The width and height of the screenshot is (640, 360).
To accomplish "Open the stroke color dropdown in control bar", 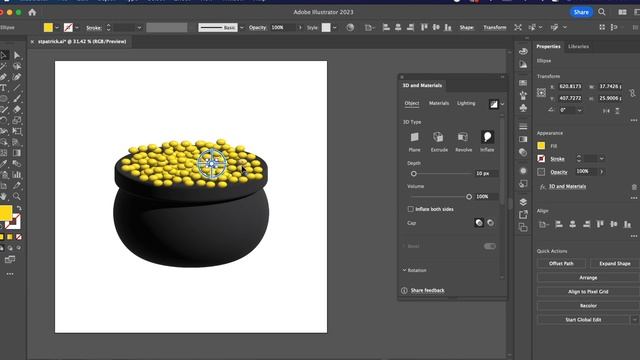I will (77, 28).
